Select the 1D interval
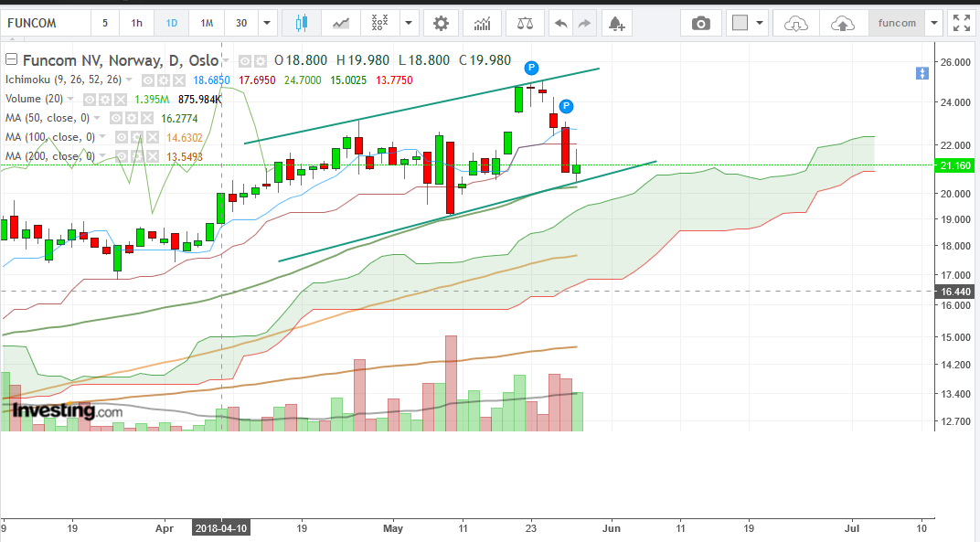Viewport: 980px width, 542px height. (171, 23)
